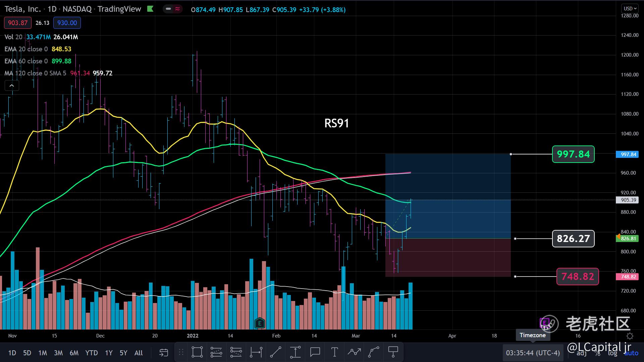Open the USD currency dropdown
Viewport: 644px width, 362px height.
630,8
